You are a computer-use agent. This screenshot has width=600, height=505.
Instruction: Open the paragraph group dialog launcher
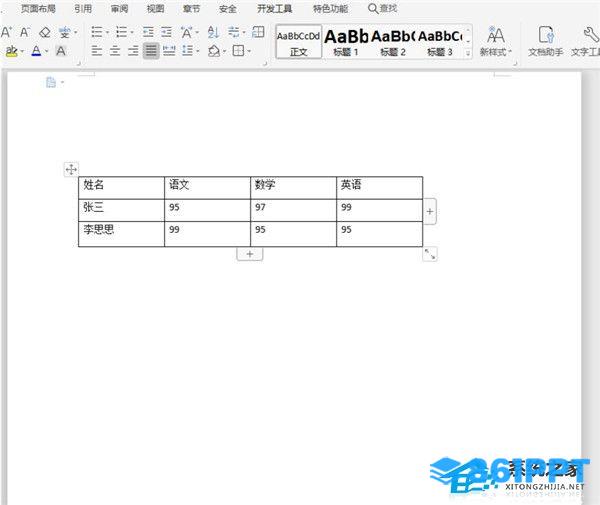coord(264,64)
